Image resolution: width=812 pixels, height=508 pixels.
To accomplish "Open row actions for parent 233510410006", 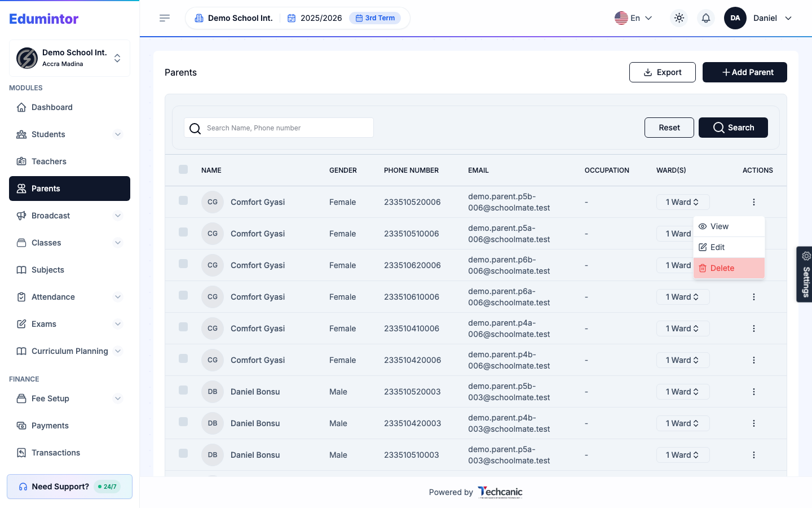I will tap(754, 329).
